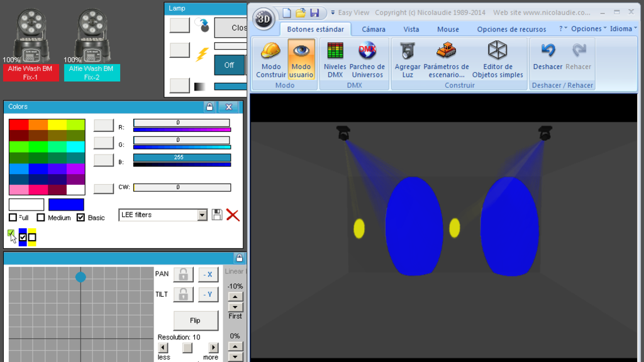Open Parcheo de Universos
Screen dimensions: 644x362
pyautogui.click(x=367, y=60)
